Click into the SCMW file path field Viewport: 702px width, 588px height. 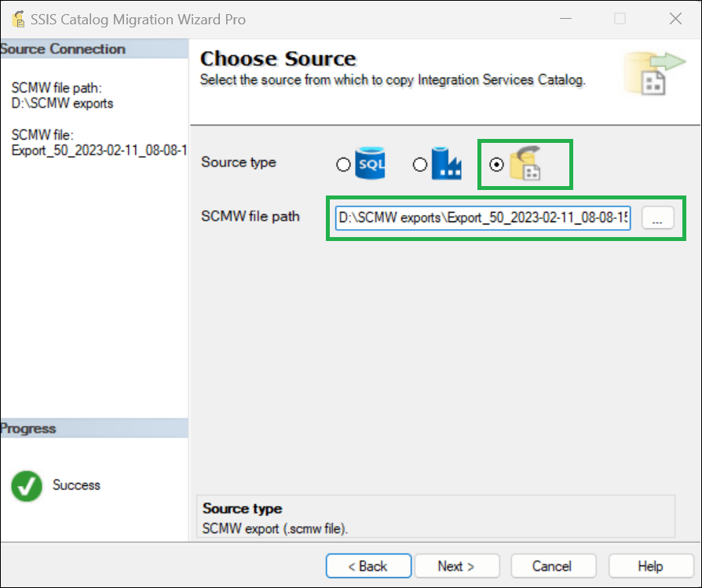coord(483,218)
